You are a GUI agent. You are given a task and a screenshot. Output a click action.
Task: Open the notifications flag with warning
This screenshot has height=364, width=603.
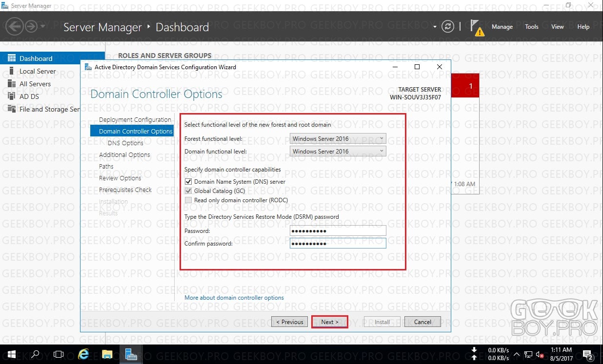click(477, 28)
